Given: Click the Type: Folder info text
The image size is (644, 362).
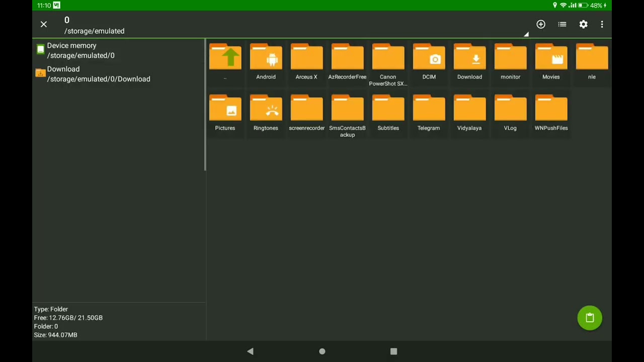Looking at the screenshot, I should click(51, 309).
